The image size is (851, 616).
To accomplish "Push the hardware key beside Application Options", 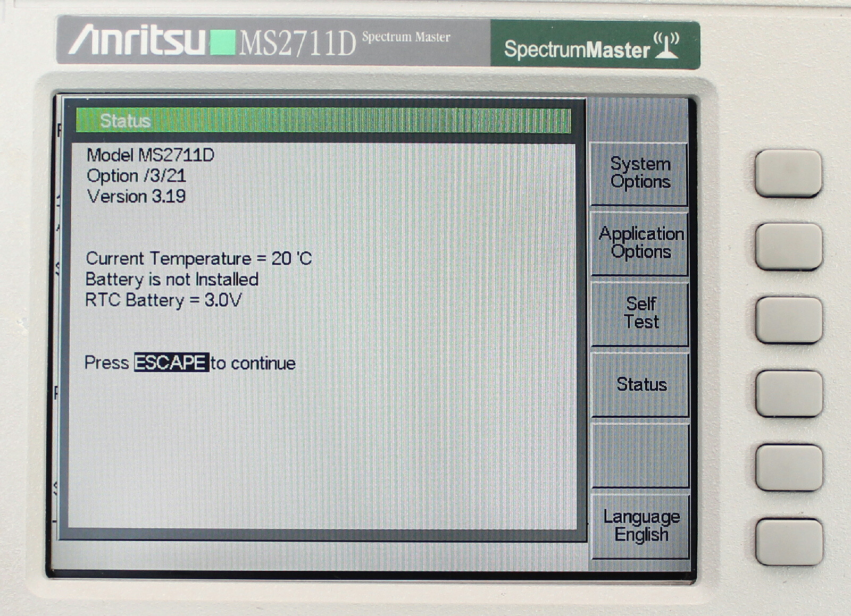I will (789, 247).
